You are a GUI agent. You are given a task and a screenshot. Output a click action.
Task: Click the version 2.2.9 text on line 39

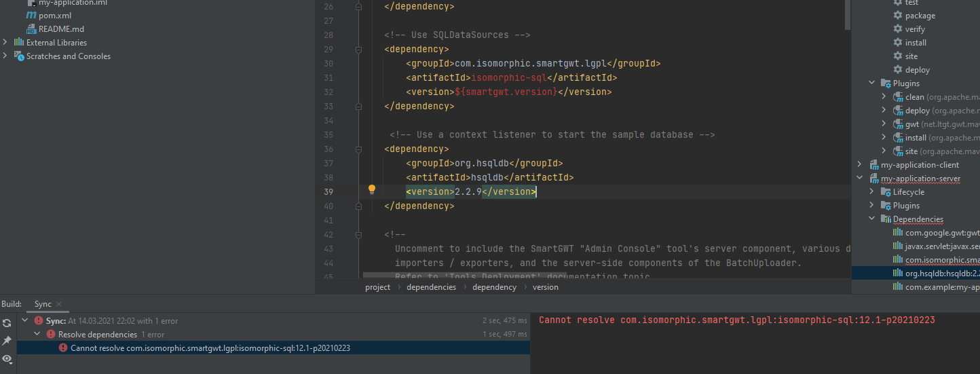(468, 191)
